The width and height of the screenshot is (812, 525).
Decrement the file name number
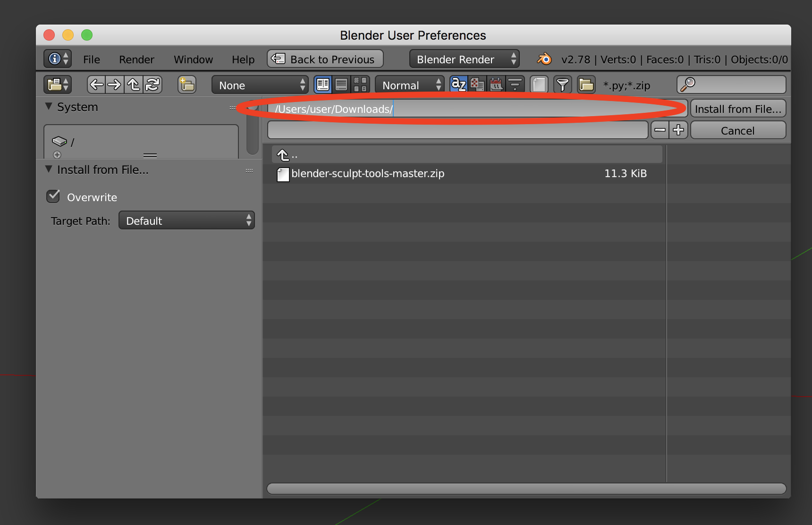[x=660, y=130]
